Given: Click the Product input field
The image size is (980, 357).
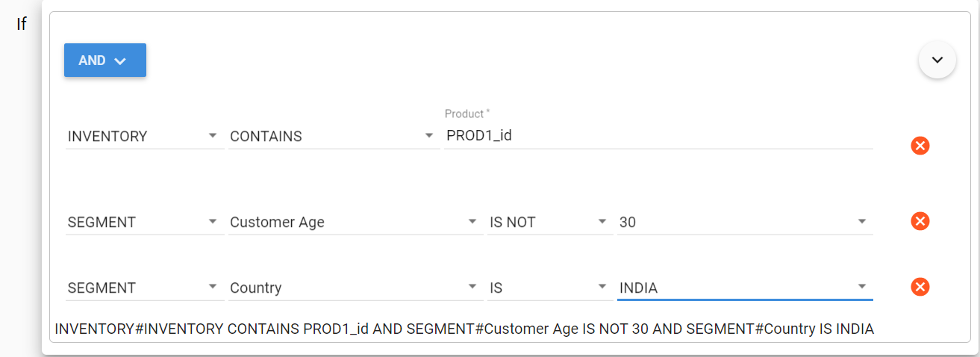Looking at the screenshot, I should (x=657, y=137).
